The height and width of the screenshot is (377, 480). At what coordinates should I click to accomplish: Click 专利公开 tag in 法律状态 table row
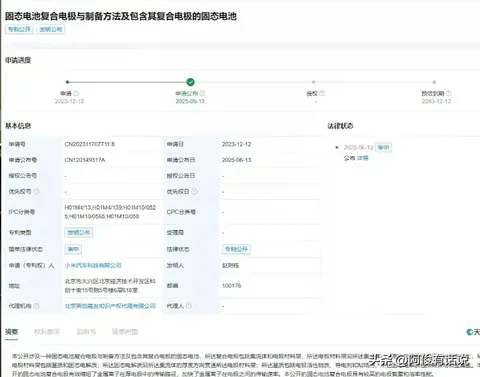pos(236,249)
